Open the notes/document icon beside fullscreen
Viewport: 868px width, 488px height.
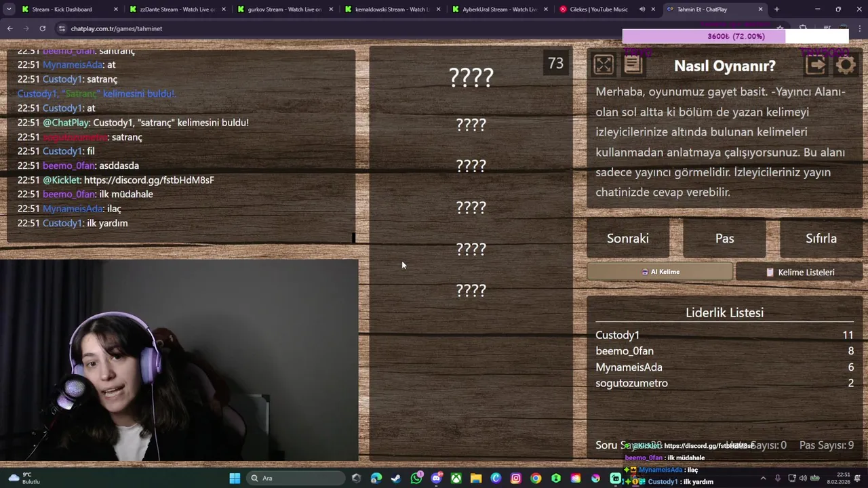pos(633,65)
